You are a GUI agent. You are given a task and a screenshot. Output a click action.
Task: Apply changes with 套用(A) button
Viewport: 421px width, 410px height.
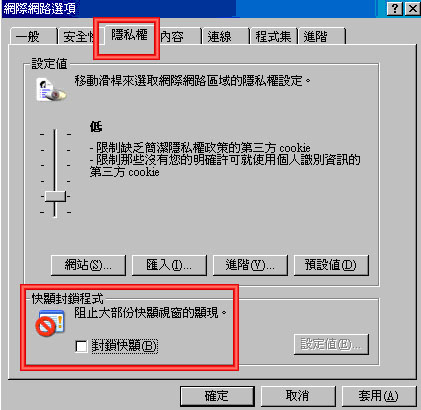[379, 396]
